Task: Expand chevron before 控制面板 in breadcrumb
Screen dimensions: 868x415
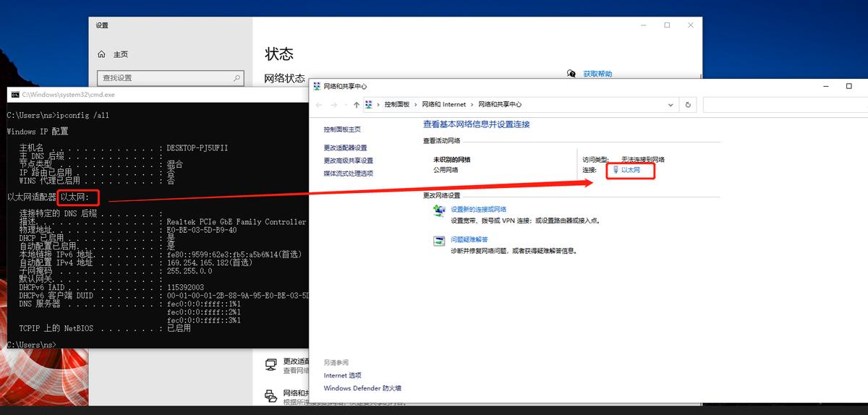Action: (x=378, y=105)
